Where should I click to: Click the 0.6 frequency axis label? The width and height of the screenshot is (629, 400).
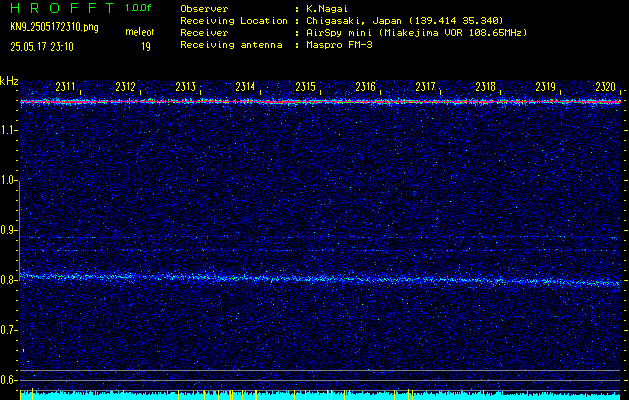(x=8, y=380)
